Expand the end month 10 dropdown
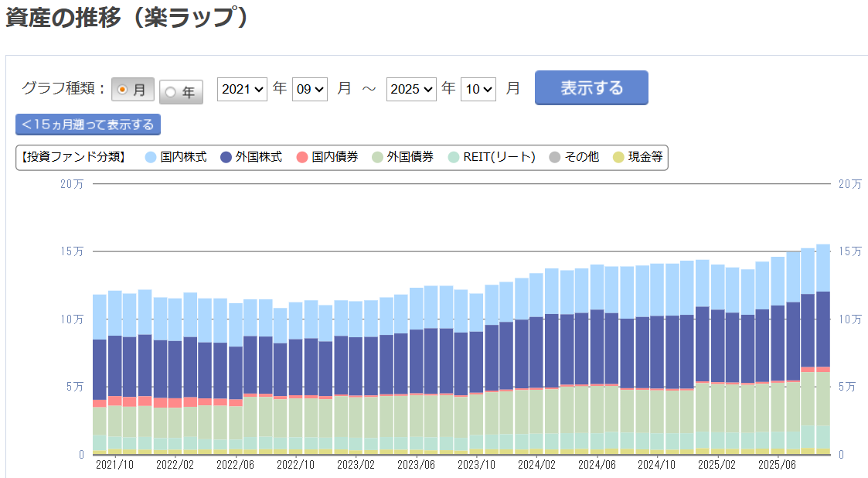 (478, 89)
